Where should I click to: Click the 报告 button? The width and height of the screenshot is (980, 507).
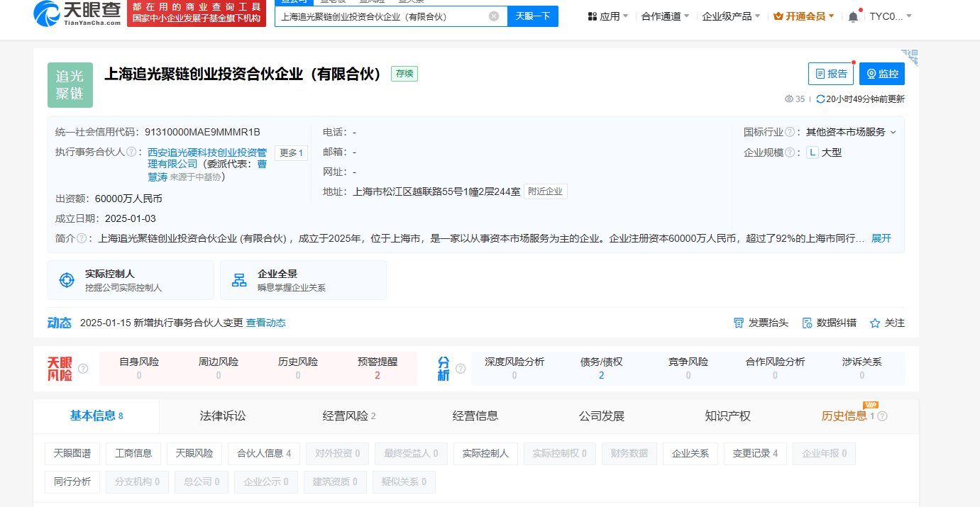tap(831, 74)
